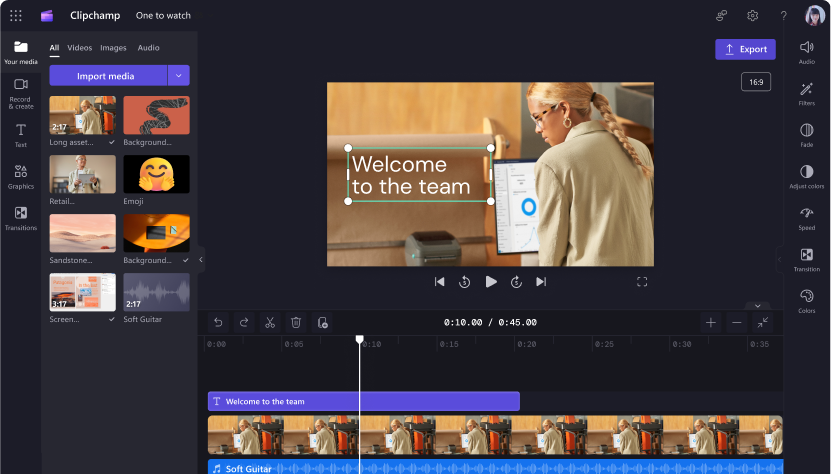831x474 pixels.
Task: Open the Colors panel
Action: [x=807, y=301]
